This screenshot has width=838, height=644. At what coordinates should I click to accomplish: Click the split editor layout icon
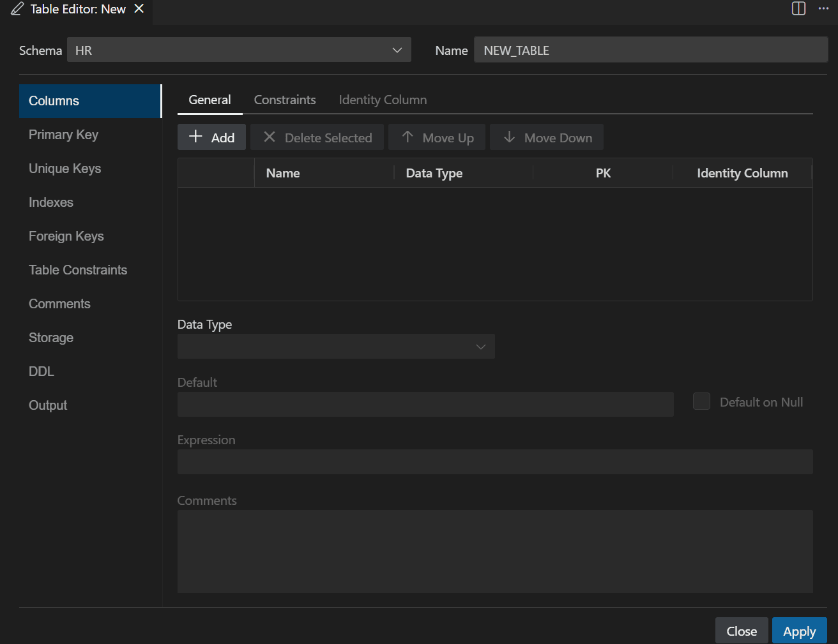[798, 8]
